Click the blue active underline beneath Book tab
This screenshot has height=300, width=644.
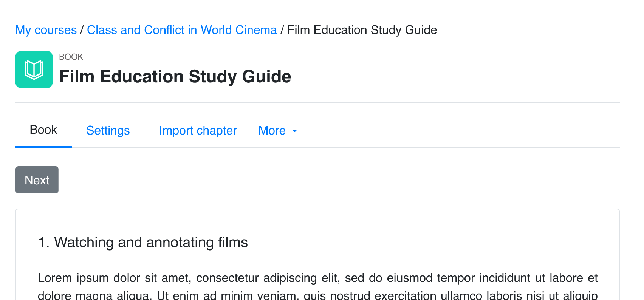pos(43,147)
